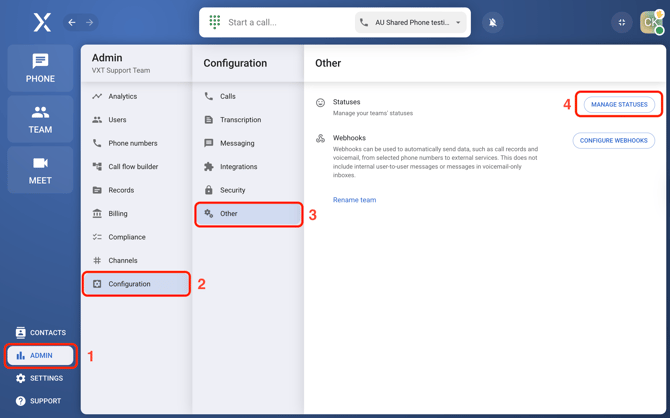Open Analytics in the Admin menu
Viewport: 670px width, 418px height.
tap(136, 96)
